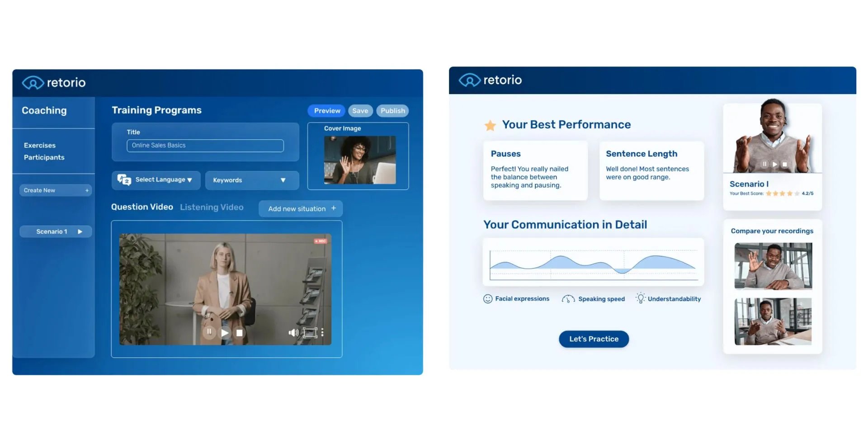Click the plus icon on Add new situation
The height and width of the screenshot is (434, 868).
pos(334,208)
